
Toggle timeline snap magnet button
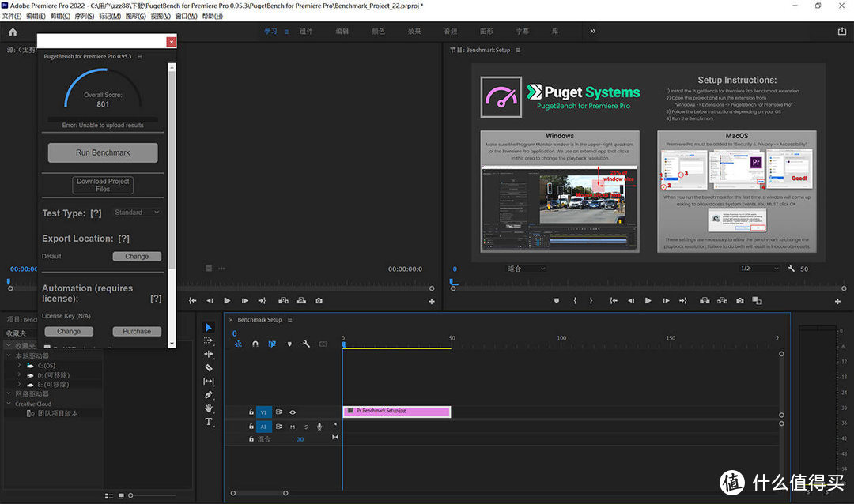point(255,344)
